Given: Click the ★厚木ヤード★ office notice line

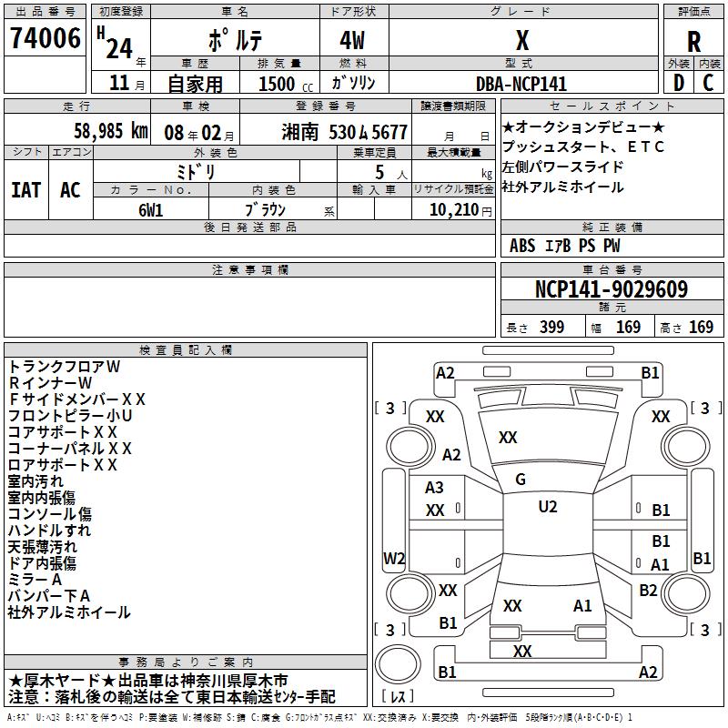Looking at the screenshot, I should tap(148, 681).
